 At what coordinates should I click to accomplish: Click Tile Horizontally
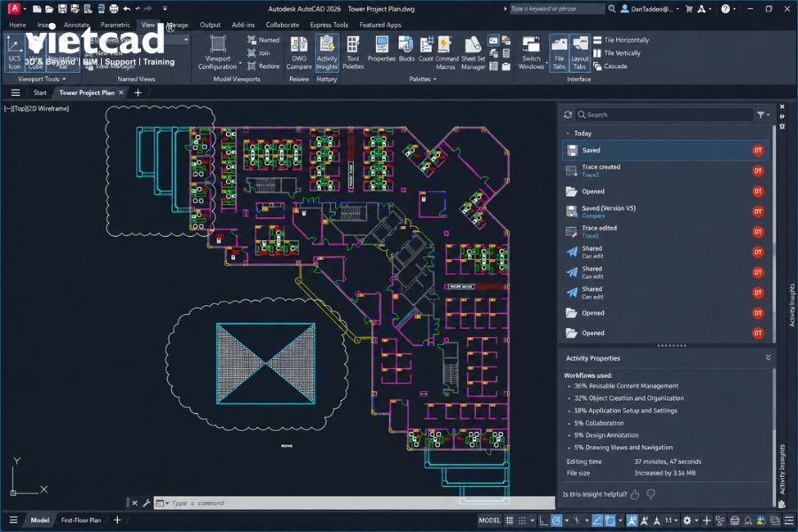(x=621, y=40)
